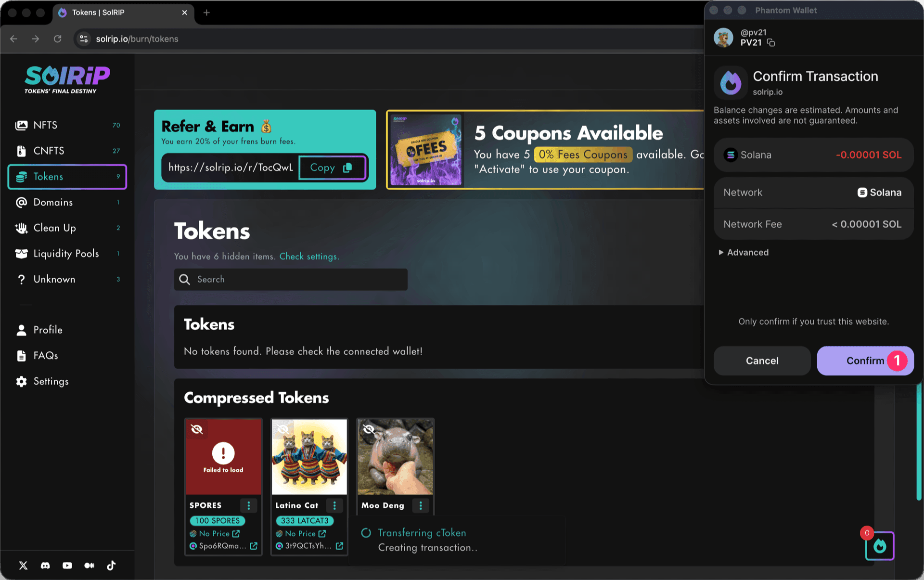Open the NFTS section icon in sidebar
Image resolution: width=924 pixels, height=580 pixels.
click(21, 125)
